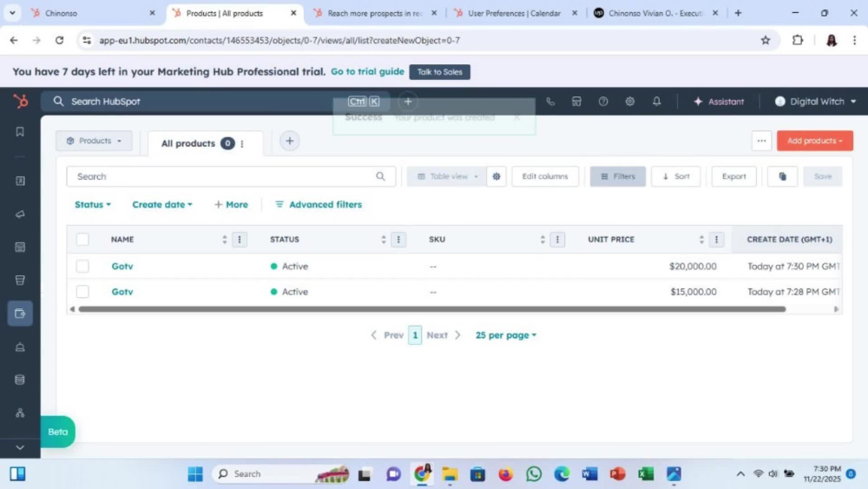868x489 pixels.
Task: Open the Add products dropdown
Action: pyautogui.click(x=815, y=141)
